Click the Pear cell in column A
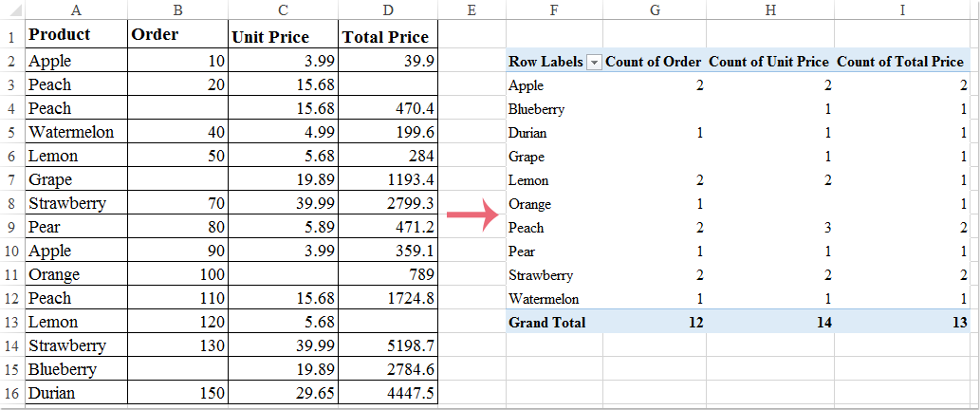This screenshot has height=410, width=980. (75, 227)
